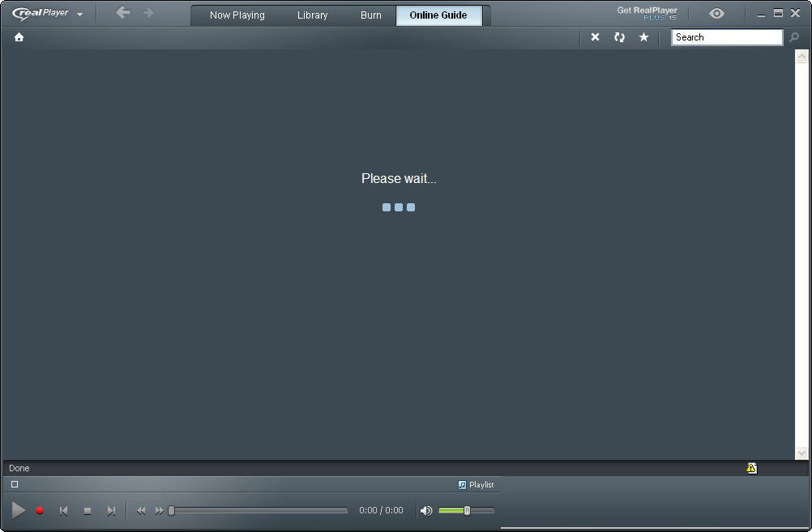Focus the Search text field
812x532 pixels.
(727, 37)
